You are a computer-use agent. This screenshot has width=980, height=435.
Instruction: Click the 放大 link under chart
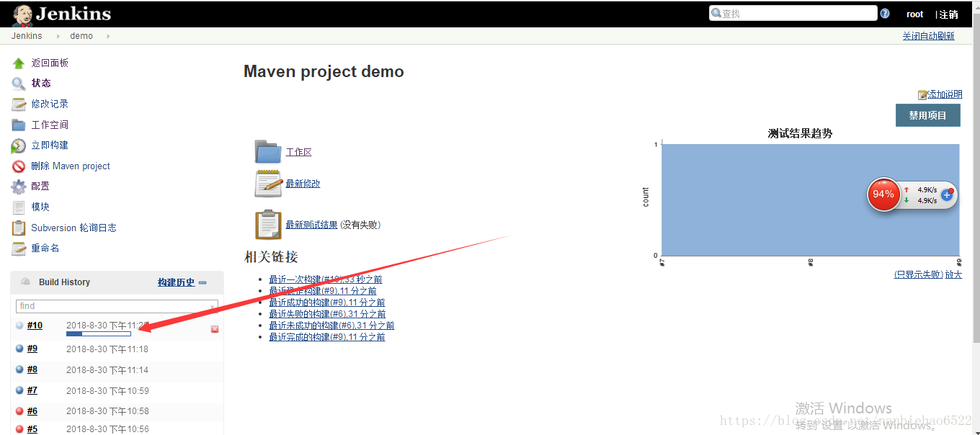954,274
